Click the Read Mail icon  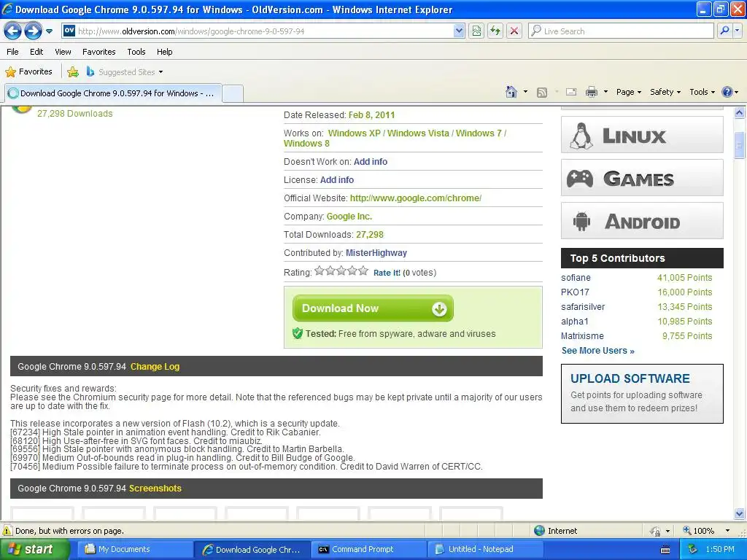click(571, 92)
